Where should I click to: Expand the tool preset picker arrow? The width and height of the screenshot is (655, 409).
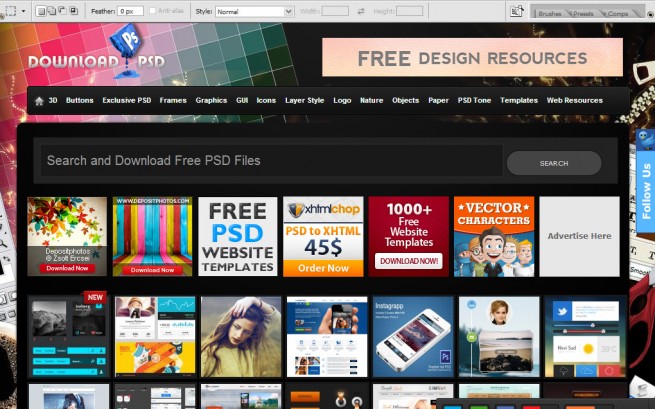pyautogui.click(x=23, y=11)
